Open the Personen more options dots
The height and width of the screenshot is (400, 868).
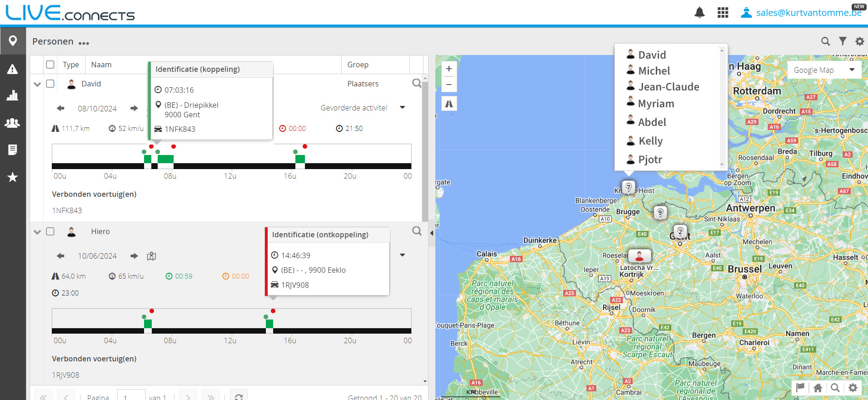tap(84, 43)
